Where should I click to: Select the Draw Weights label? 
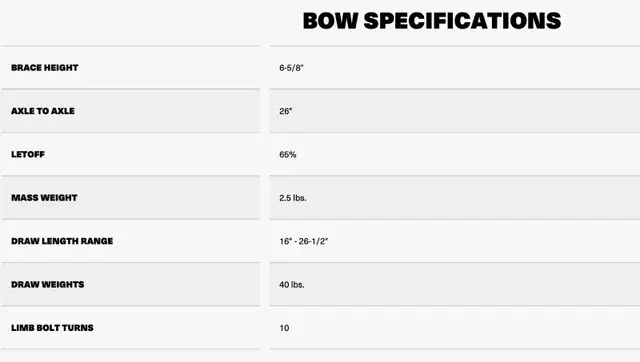point(48,284)
